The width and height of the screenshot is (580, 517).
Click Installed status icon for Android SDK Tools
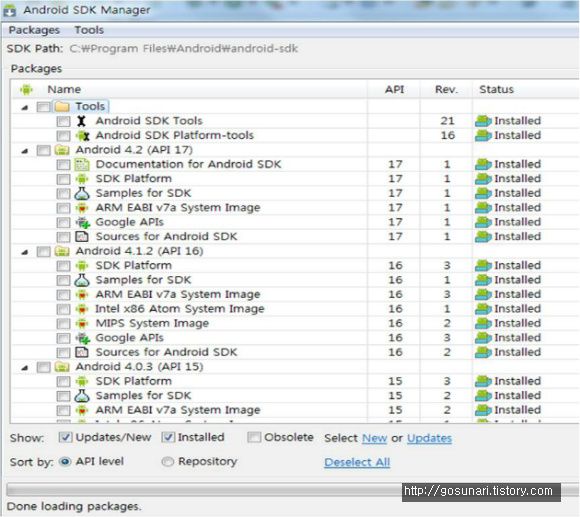pos(483,121)
